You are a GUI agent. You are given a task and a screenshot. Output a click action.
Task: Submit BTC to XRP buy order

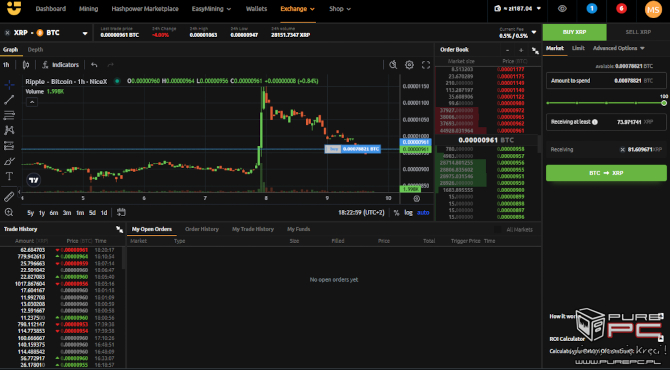(x=606, y=173)
